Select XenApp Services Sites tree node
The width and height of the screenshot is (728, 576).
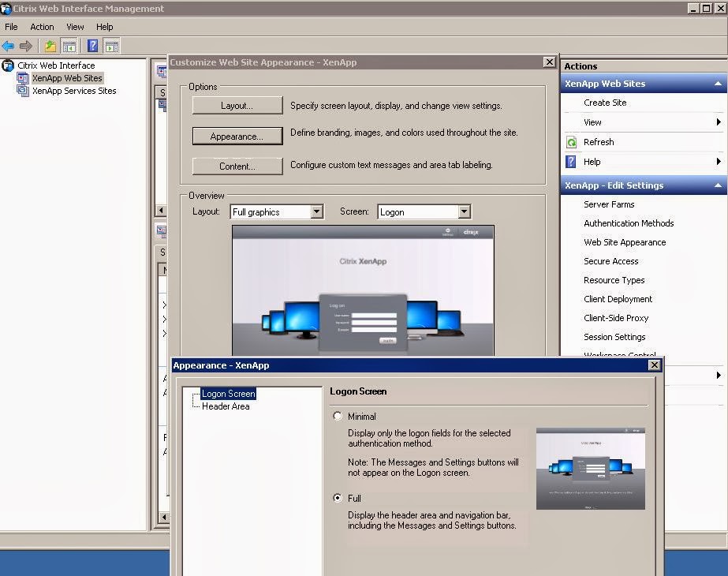click(74, 91)
